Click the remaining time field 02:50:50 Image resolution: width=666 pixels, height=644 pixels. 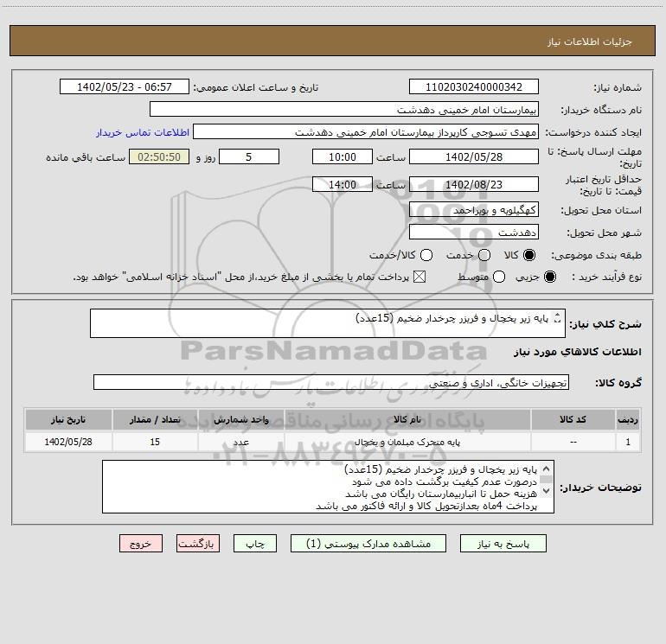(x=159, y=156)
